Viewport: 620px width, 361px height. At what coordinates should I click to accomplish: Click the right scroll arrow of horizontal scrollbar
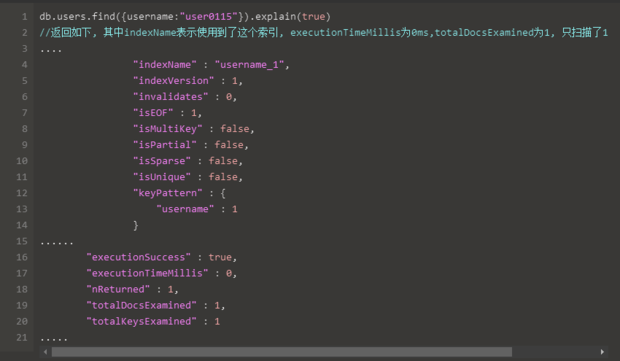(x=602, y=352)
